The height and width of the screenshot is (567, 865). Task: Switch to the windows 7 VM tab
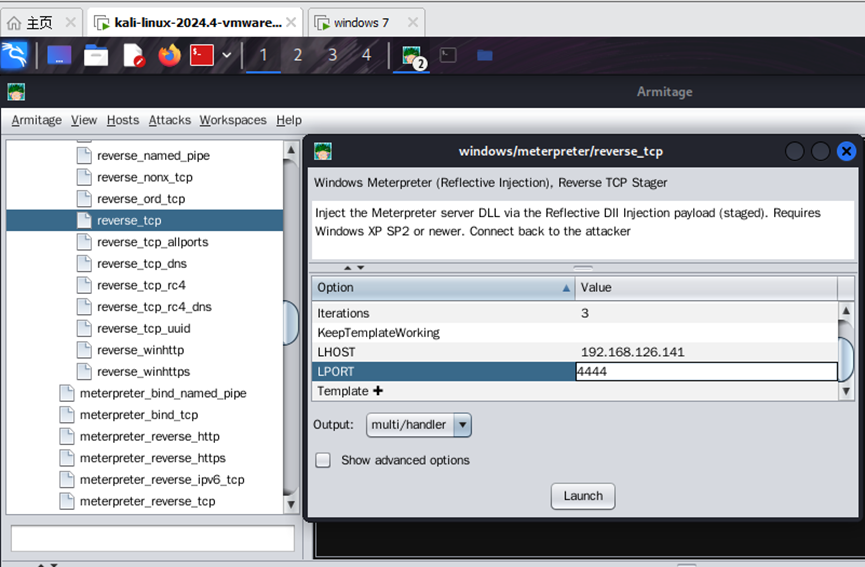[361, 23]
